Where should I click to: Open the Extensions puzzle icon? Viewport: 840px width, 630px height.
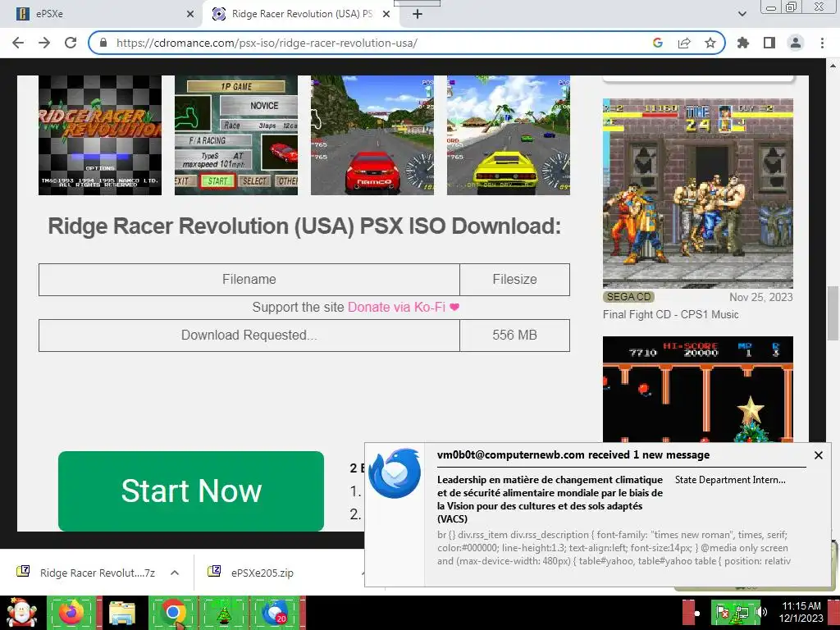[743, 43]
